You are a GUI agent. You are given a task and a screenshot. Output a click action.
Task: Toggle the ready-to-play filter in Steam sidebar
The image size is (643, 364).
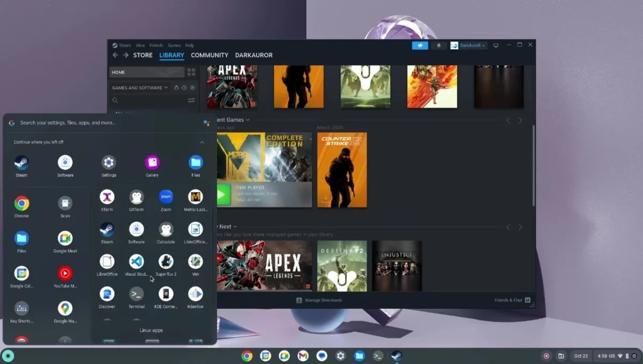click(192, 88)
